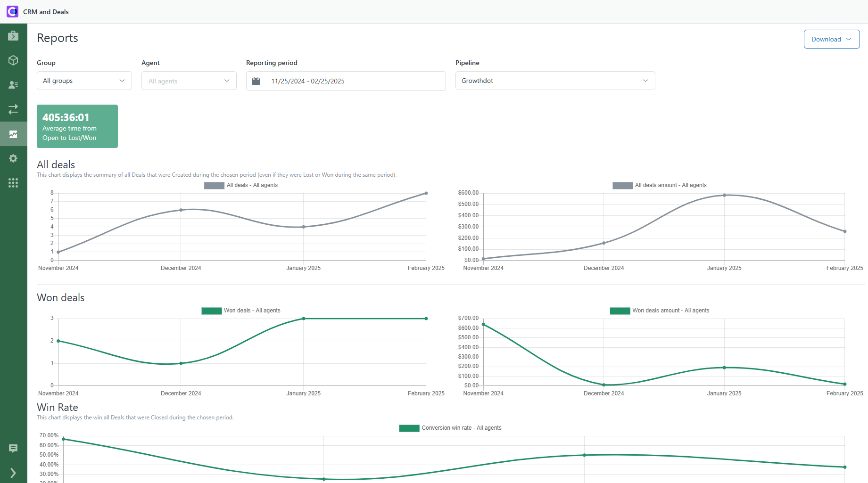Click the CRM and Deals title text
Image resolution: width=868 pixels, height=483 pixels.
[x=45, y=12]
